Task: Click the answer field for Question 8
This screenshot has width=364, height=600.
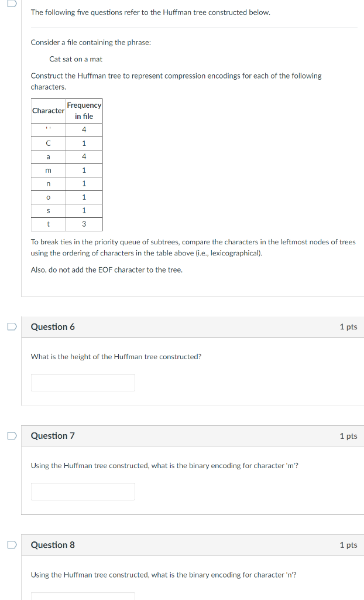Action: tap(83, 598)
